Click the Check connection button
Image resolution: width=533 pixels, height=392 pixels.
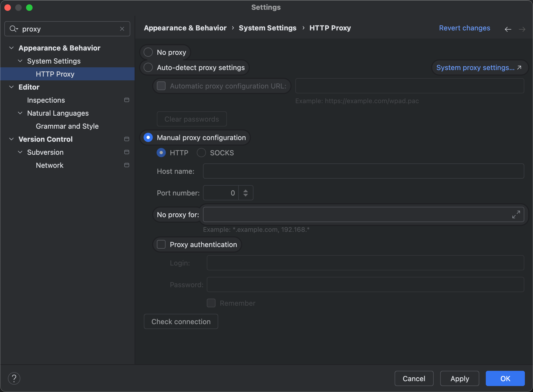click(181, 322)
